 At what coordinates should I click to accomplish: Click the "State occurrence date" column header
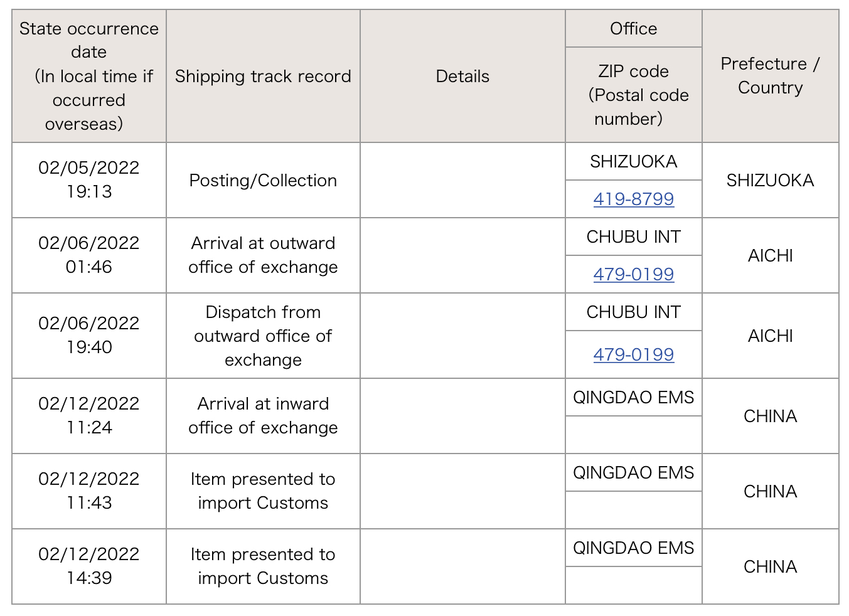coord(89,76)
